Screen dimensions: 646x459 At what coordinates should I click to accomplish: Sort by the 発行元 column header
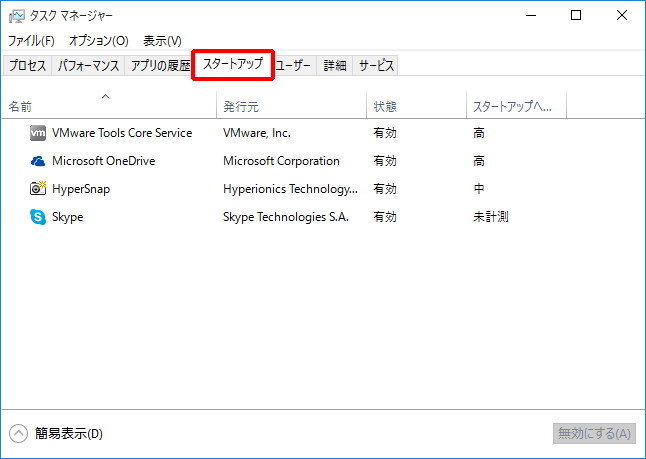291,106
